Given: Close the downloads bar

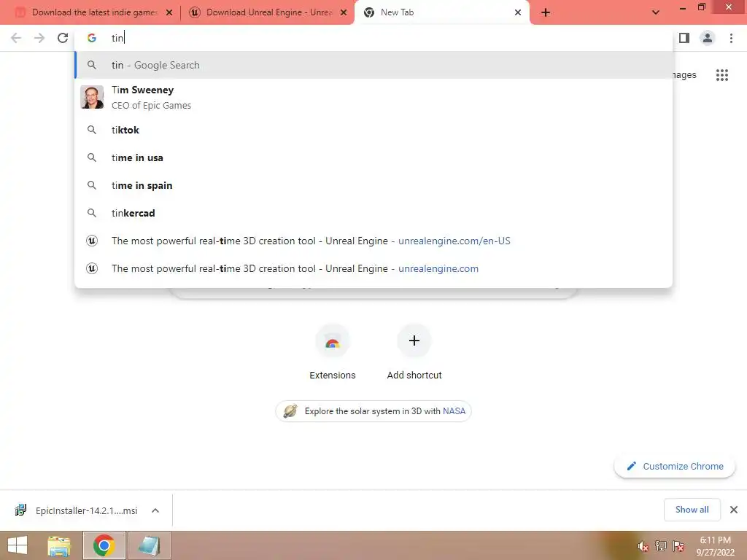Looking at the screenshot, I should 734,510.
